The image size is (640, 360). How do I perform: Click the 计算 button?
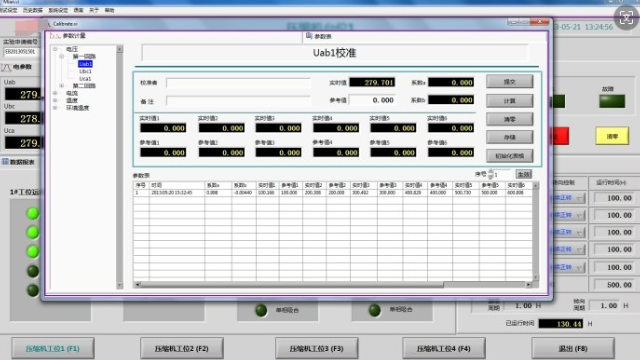click(x=509, y=101)
